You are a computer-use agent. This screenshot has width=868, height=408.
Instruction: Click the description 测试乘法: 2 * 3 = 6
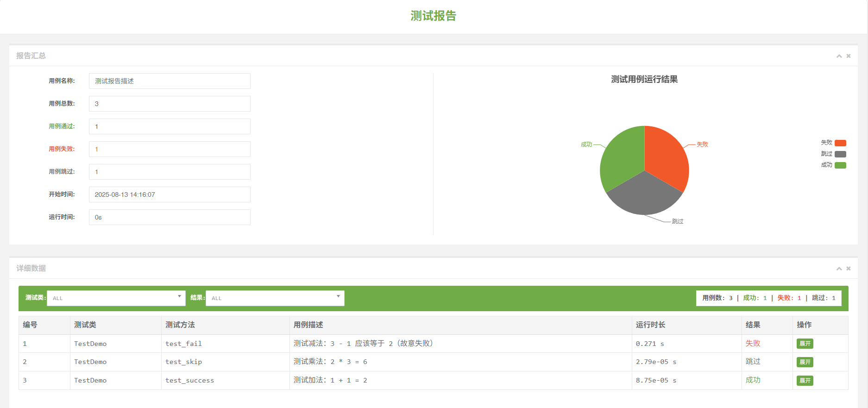tap(330, 362)
